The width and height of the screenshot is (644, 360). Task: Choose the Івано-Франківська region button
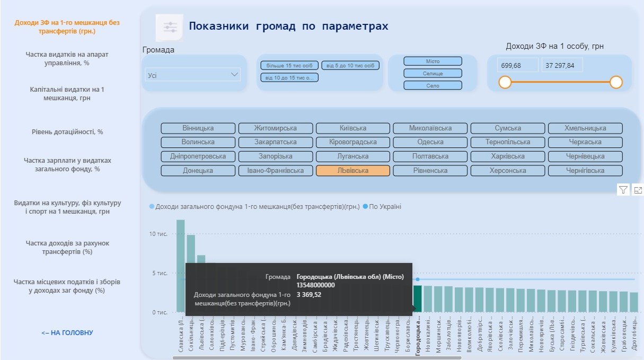pyautogui.click(x=275, y=171)
